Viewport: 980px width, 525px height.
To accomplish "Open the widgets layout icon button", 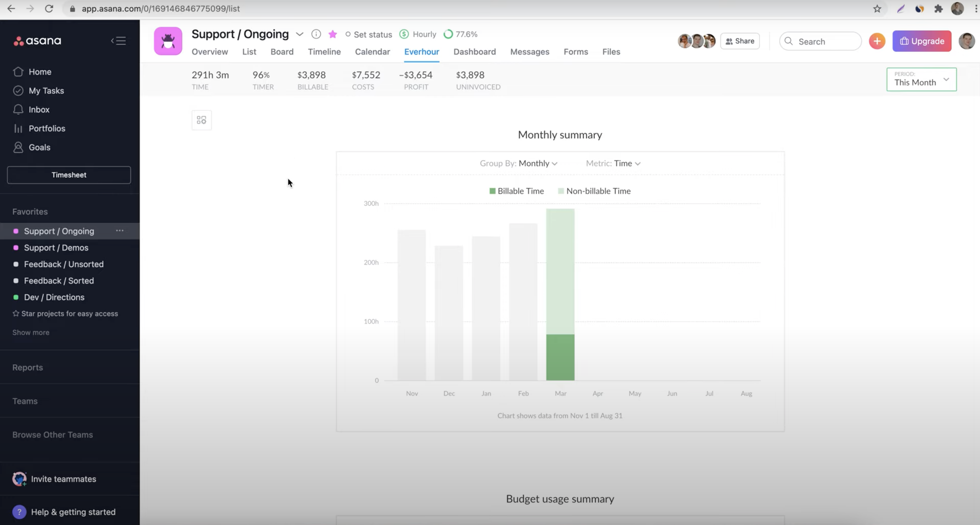I will pyautogui.click(x=201, y=120).
